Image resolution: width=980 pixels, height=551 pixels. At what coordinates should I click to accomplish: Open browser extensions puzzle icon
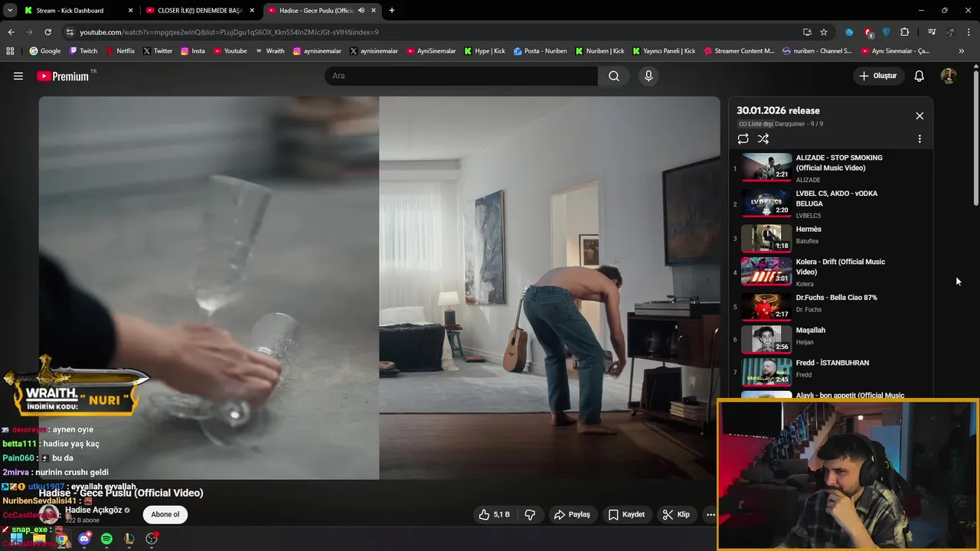(x=905, y=32)
